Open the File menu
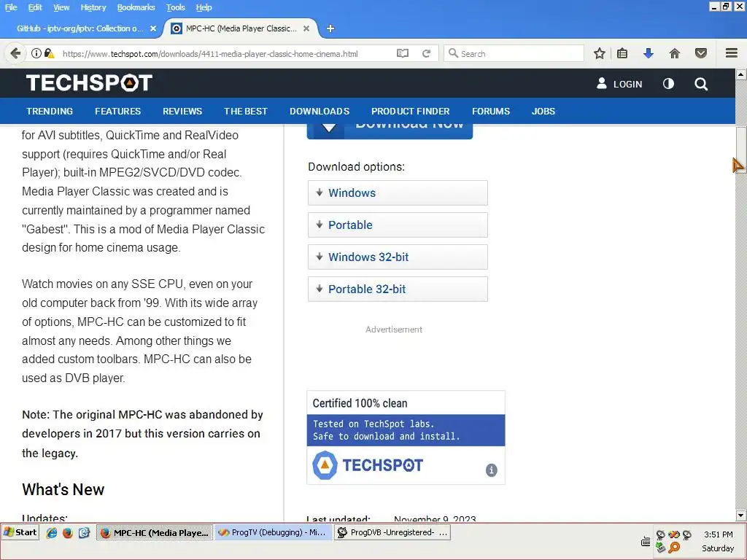 click(x=11, y=7)
